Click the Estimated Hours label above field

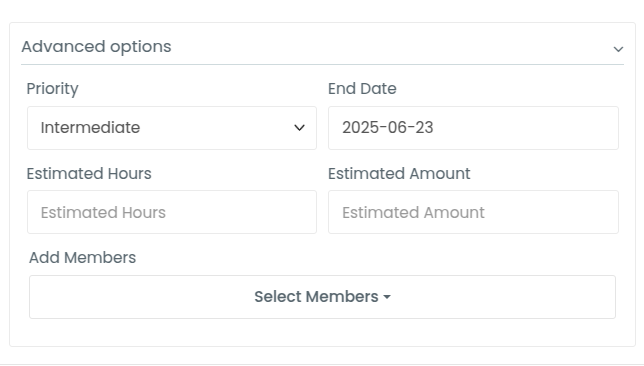[x=89, y=173]
